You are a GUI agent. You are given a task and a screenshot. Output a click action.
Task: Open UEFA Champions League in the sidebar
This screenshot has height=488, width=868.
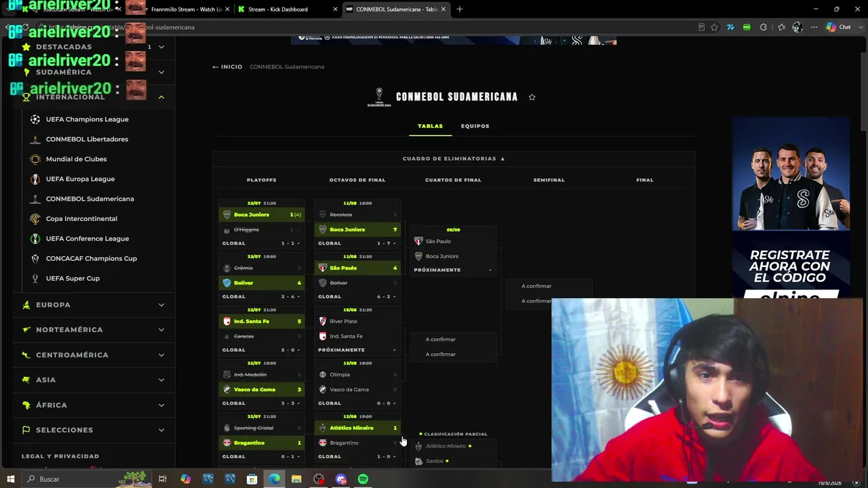click(x=87, y=119)
